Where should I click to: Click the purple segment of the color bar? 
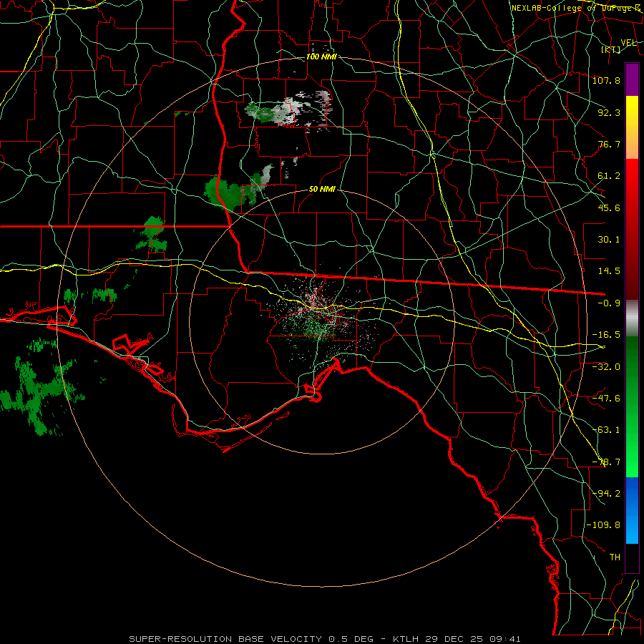[632, 79]
